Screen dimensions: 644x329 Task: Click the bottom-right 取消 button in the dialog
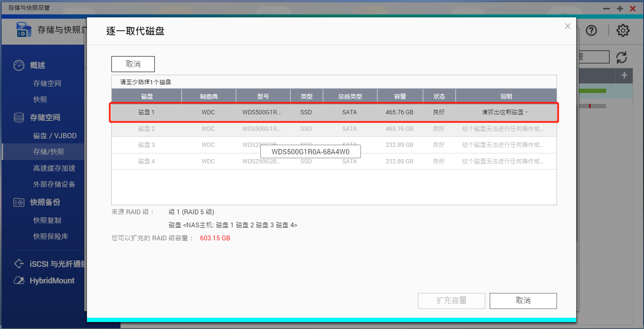tap(523, 301)
